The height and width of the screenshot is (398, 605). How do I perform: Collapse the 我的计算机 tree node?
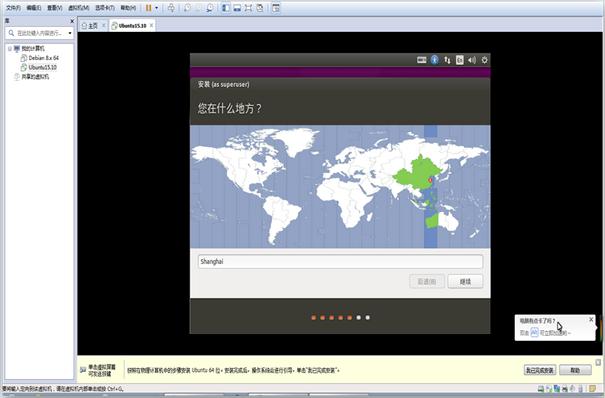point(10,49)
